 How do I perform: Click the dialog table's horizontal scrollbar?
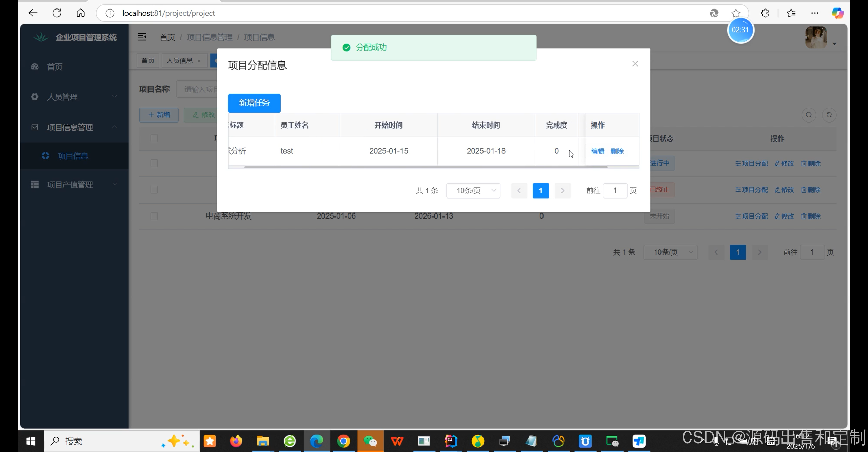pos(426,167)
